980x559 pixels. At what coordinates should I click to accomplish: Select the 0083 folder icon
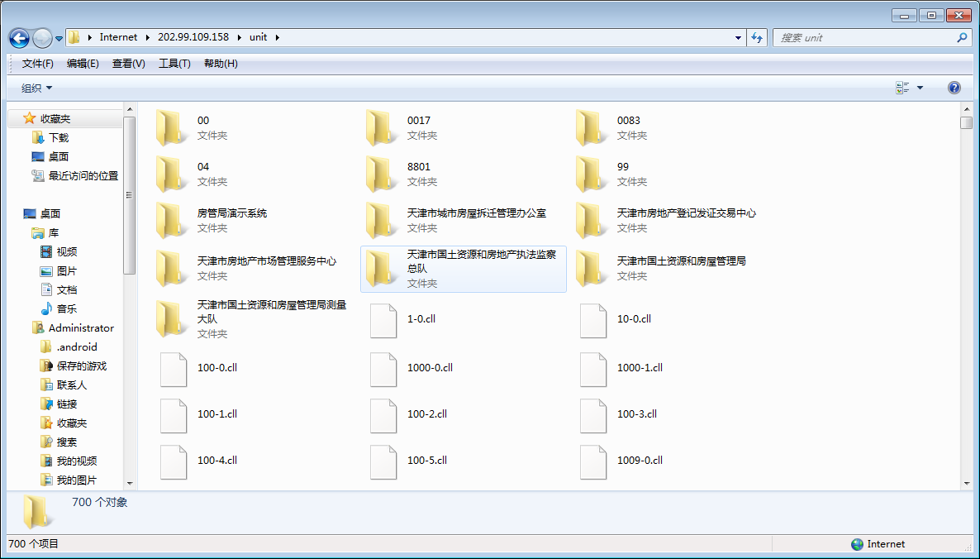click(592, 128)
